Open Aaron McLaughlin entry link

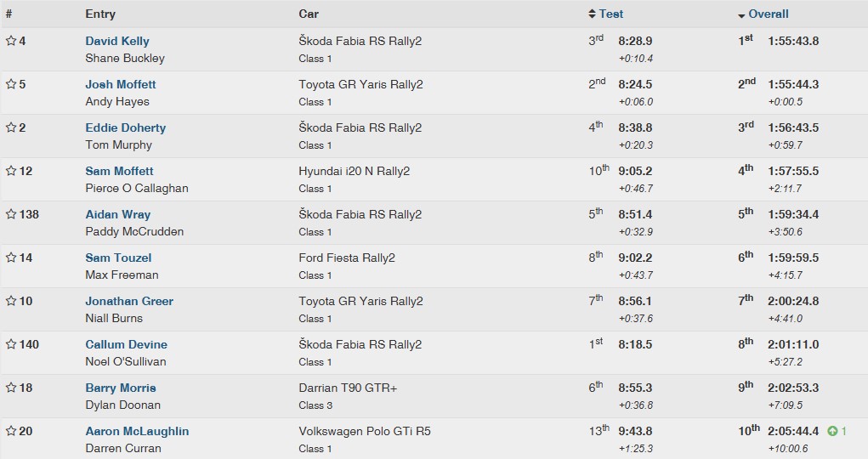tap(137, 431)
